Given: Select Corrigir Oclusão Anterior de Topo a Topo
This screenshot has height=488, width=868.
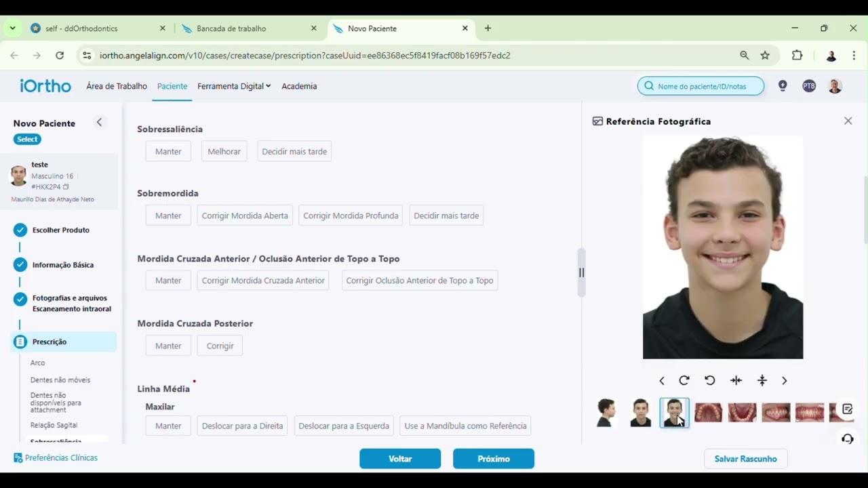Looking at the screenshot, I should (420, 281).
